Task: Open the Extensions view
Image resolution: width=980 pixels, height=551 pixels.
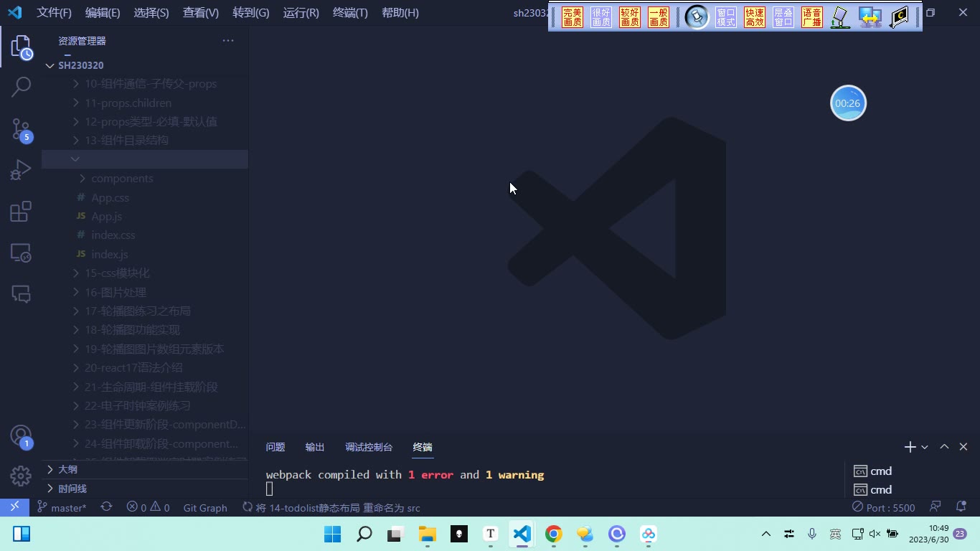Action: [x=21, y=212]
